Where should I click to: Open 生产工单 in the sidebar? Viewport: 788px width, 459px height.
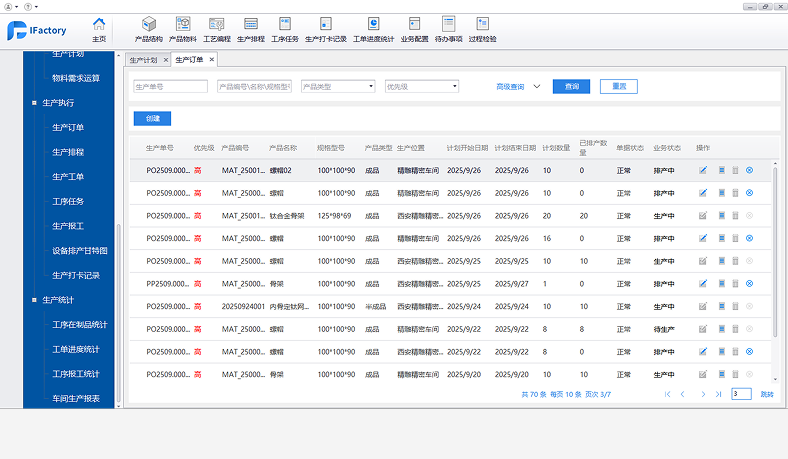(x=68, y=176)
